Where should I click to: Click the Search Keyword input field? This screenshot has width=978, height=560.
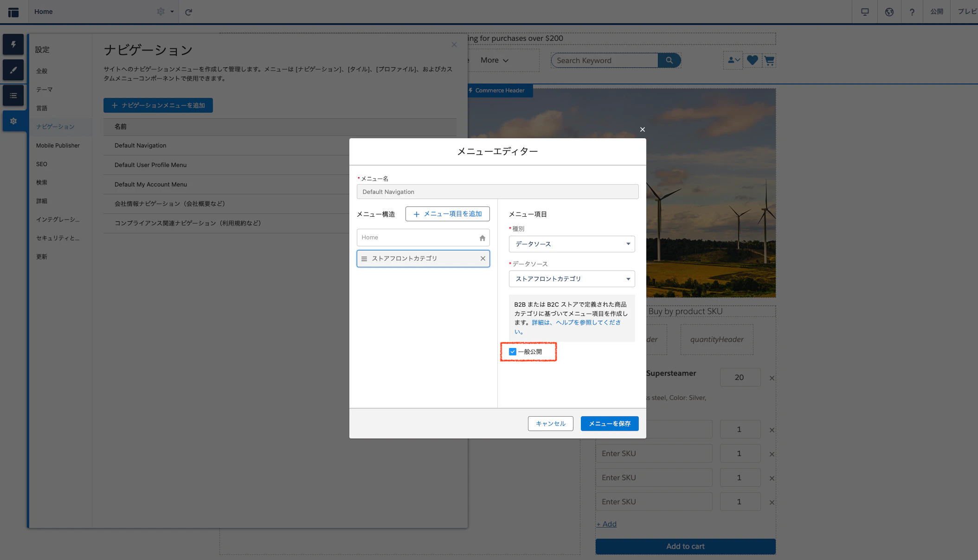[x=605, y=60]
